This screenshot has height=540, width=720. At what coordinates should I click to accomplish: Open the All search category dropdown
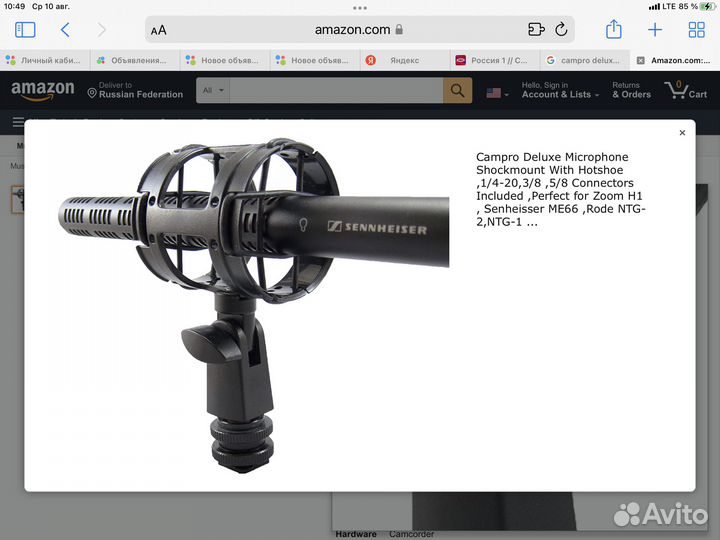(213, 90)
